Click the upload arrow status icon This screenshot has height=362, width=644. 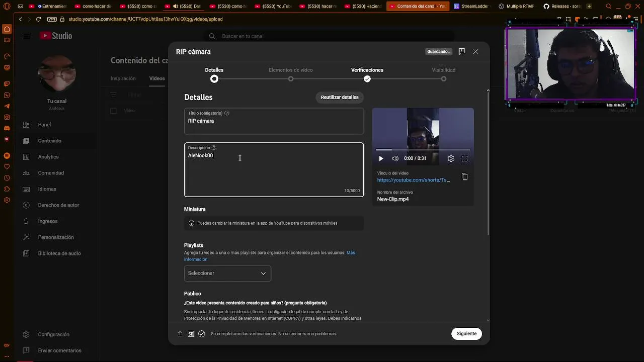pyautogui.click(x=180, y=334)
